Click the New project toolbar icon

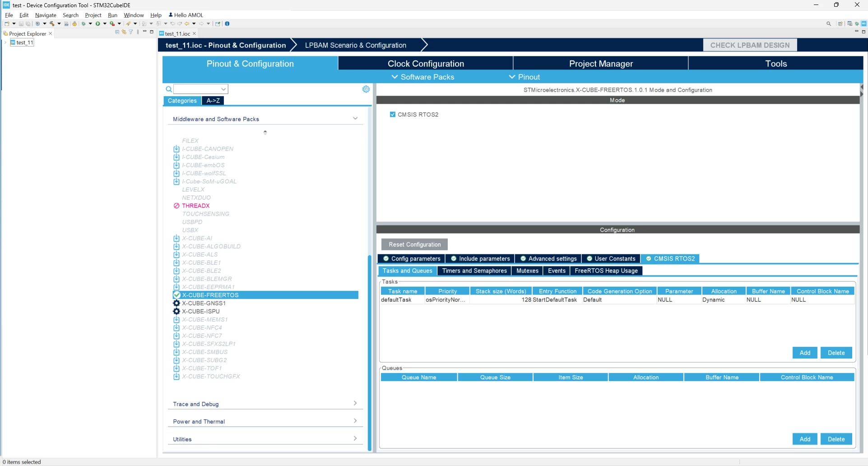point(7,24)
